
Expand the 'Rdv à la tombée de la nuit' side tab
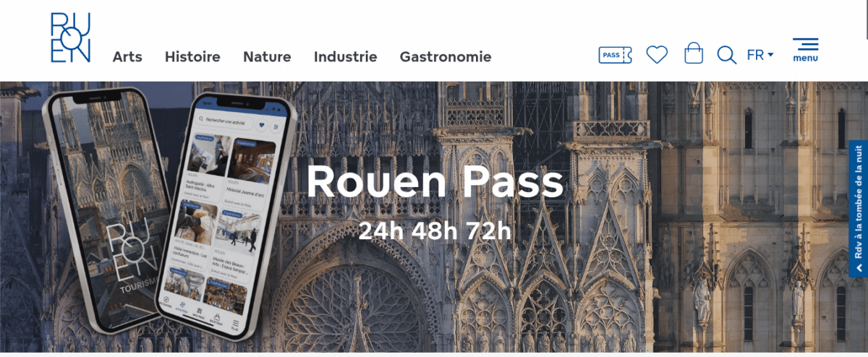pos(859,208)
